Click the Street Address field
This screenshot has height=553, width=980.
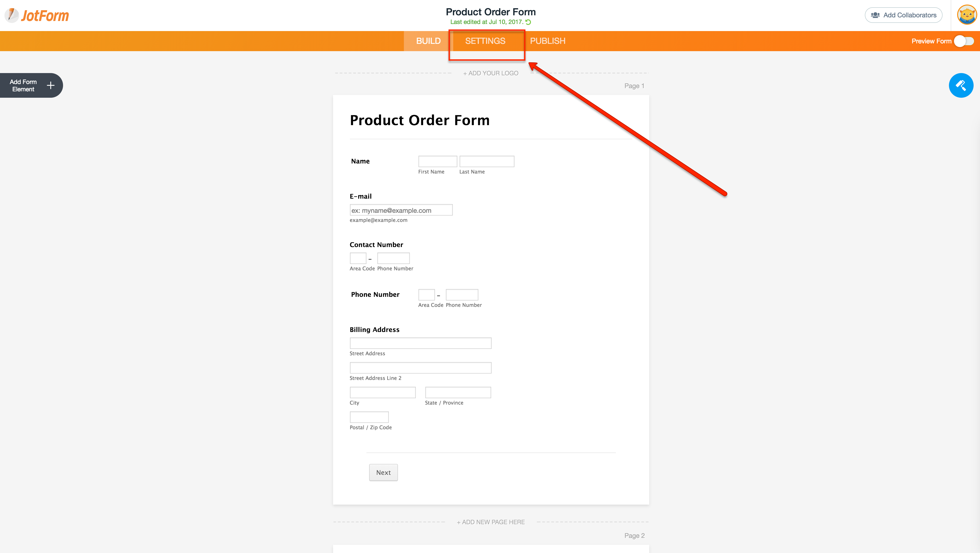point(420,343)
